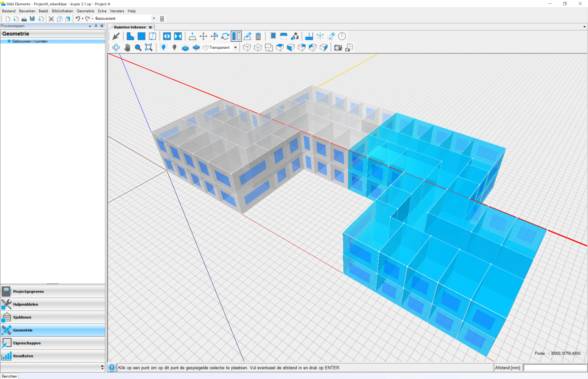The width and height of the screenshot is (588, 379).
Task: Select the 3D orbit view tool
Action: [116, 47]
